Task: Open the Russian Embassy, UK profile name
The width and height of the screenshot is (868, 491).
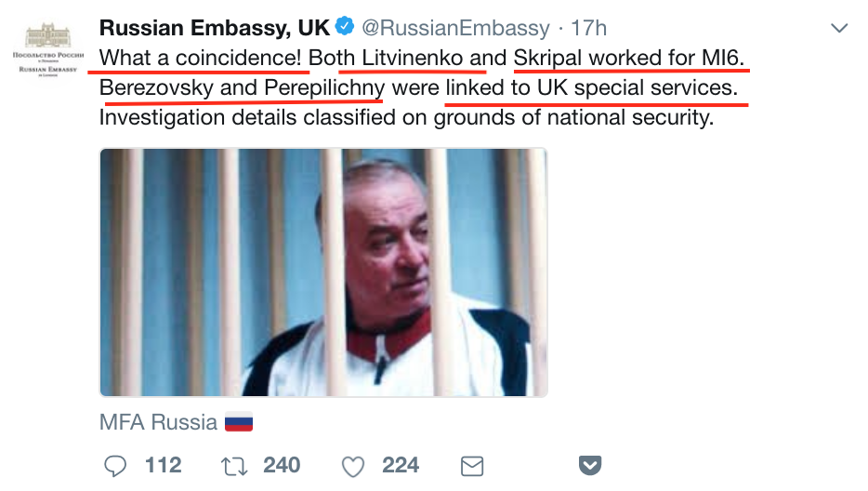Action: pyautogui.click(x=214, y=29)
